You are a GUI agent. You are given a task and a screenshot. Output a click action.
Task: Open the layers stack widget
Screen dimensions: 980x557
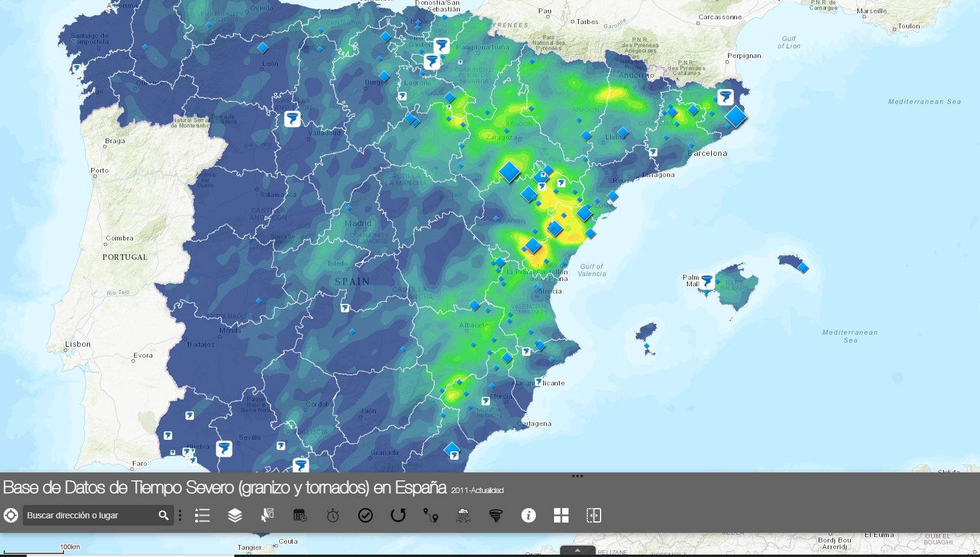point(235,515)
